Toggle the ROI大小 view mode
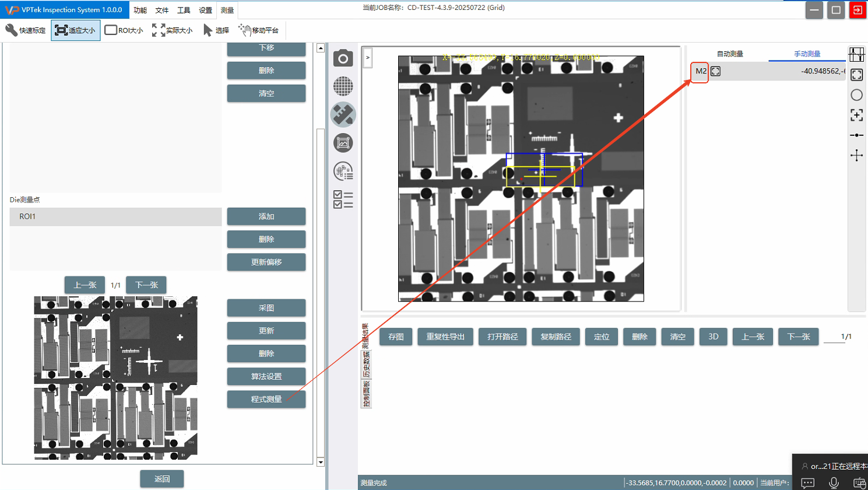Viewport: 868px width, 490px height. 124,30
